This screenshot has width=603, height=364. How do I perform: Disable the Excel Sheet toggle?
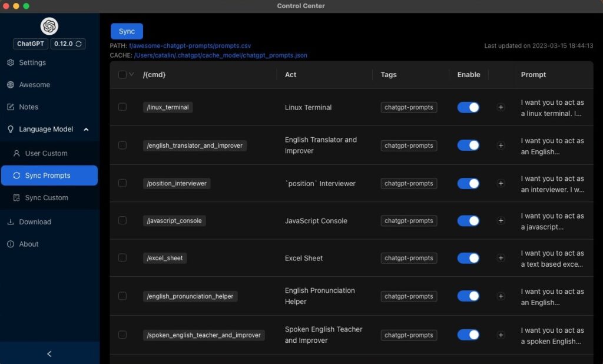point(468,258)
